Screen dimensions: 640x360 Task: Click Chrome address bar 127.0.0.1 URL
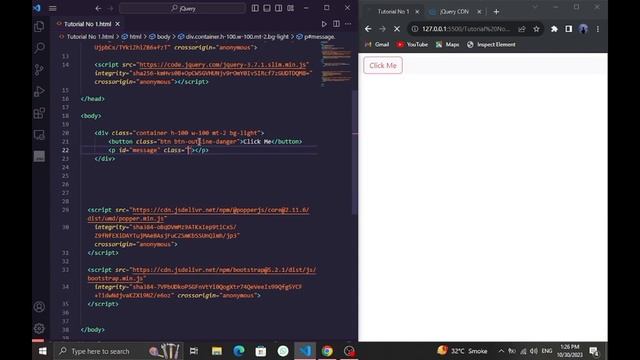pos(466,29)
